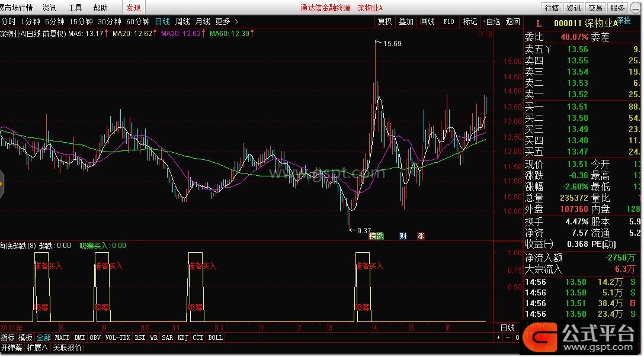Switch indicator to RSI

click(x=140, y=337)
